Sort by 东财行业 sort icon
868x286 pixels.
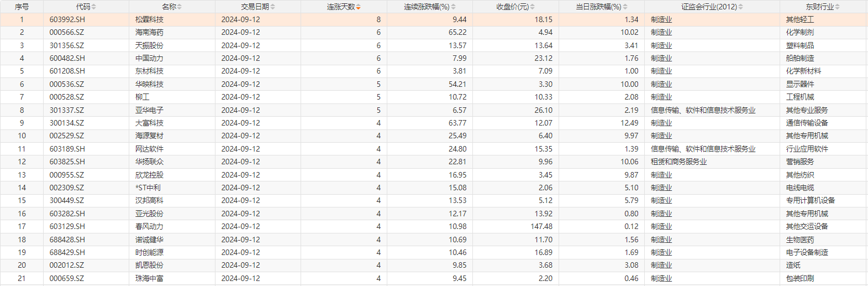coord(838,7)
